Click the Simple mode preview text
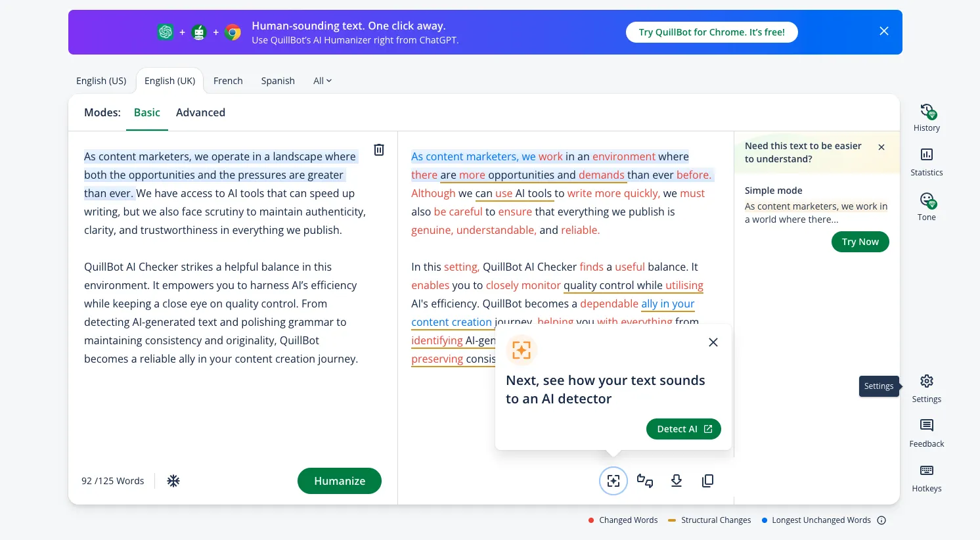Image resolution: width=980 pixels, height=540 pixels. click(x=816, y=213)
